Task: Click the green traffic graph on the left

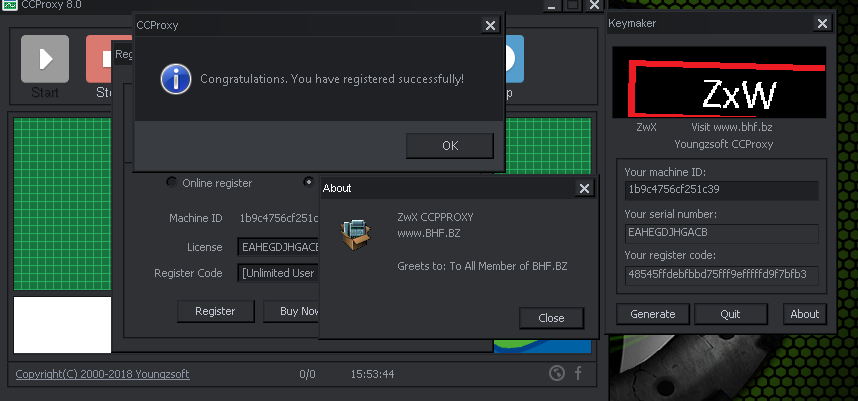Action: click(62, 204)
